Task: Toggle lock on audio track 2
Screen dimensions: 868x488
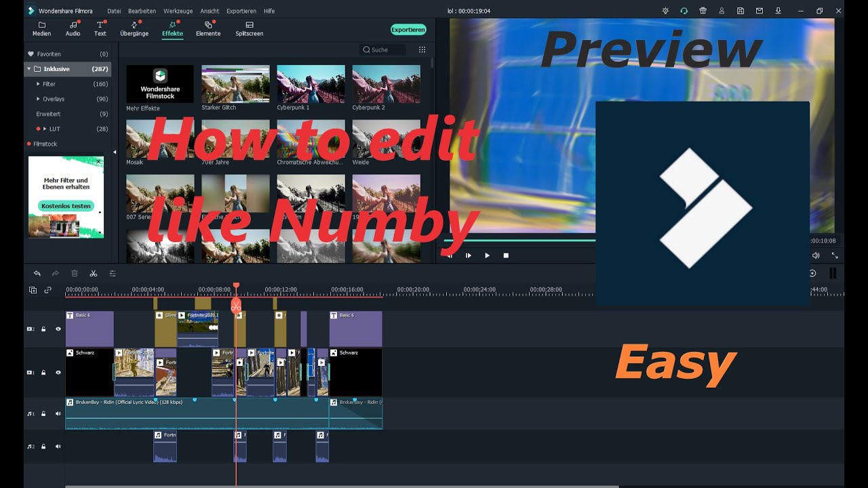Action: click(43, 447)
